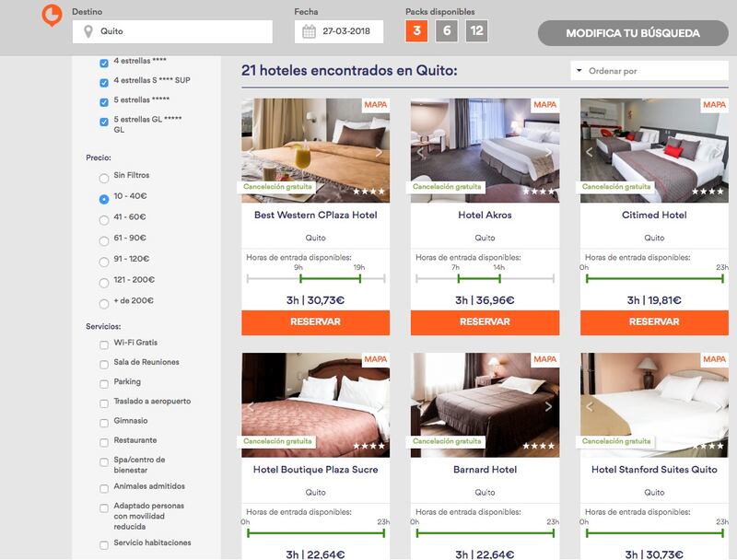Enable the Wi-Fi Gratis service filter
The height and width of the screenshot is (560, 737).
coord(104,344)
